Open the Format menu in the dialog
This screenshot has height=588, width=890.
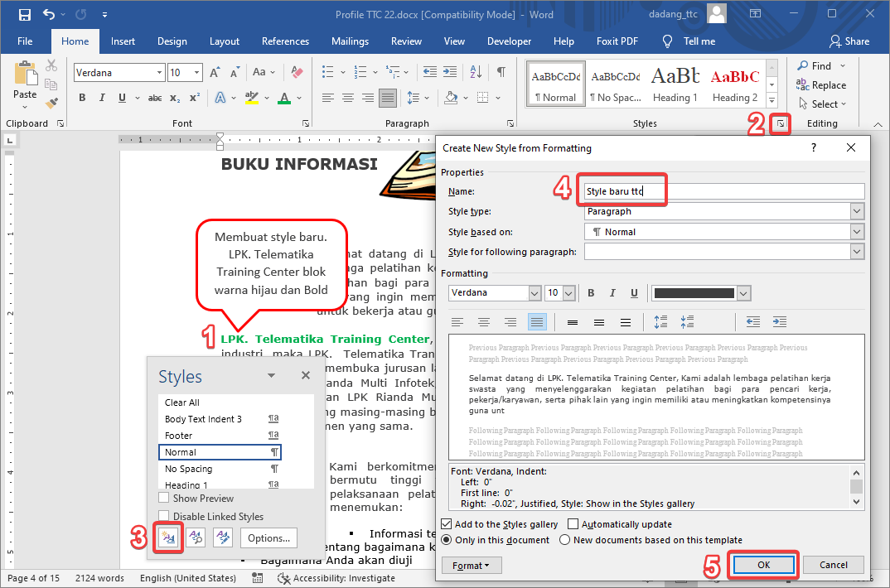point(472,565)
